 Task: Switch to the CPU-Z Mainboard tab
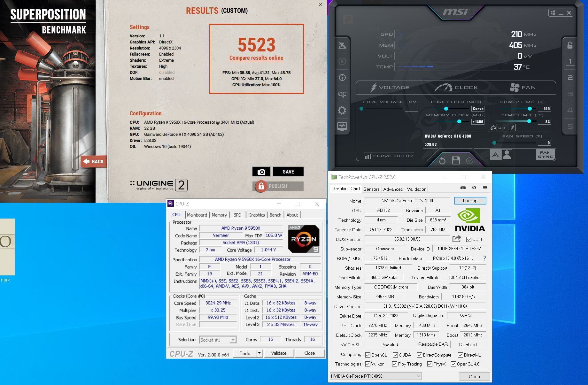[197, 215]
